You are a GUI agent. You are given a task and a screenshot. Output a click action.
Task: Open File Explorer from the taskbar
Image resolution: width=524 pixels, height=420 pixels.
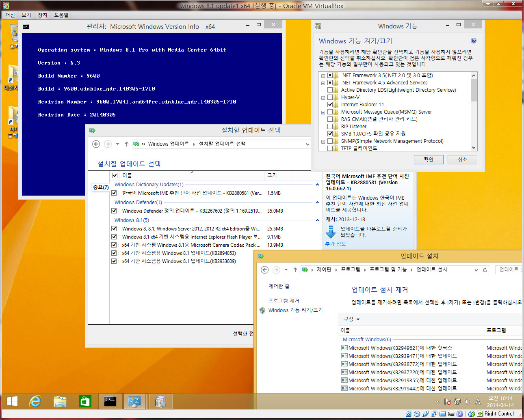point(60,401)
